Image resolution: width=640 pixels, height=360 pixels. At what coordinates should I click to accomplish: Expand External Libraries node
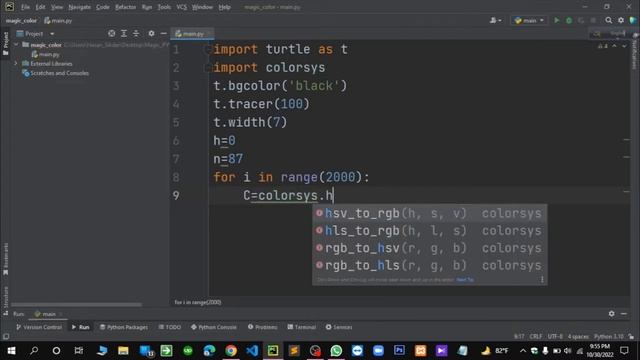tap(16, 63)
